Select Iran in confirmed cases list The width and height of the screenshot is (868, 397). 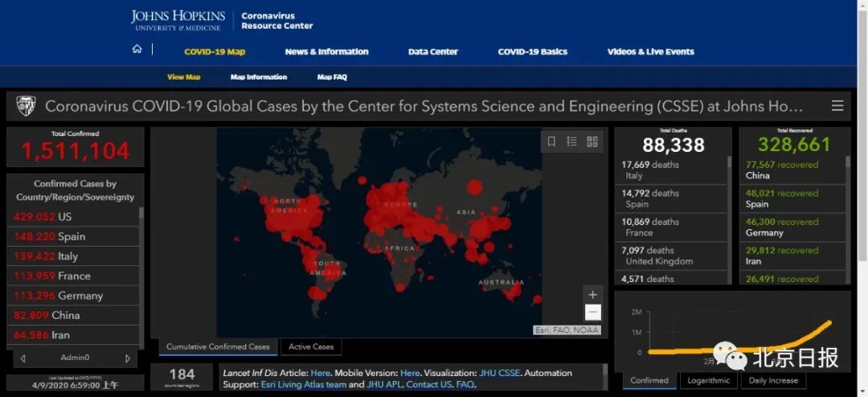click(x=73, y=335)
